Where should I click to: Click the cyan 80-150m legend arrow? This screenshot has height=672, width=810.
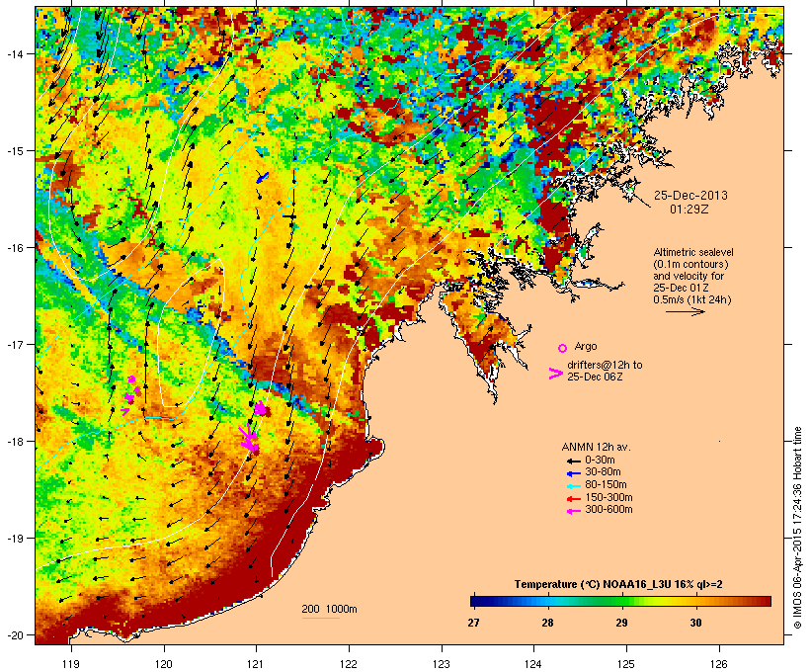[x=573, y=486]
